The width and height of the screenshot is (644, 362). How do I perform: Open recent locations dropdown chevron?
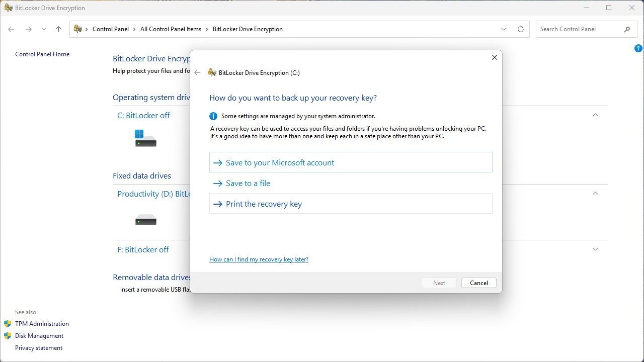44,29
